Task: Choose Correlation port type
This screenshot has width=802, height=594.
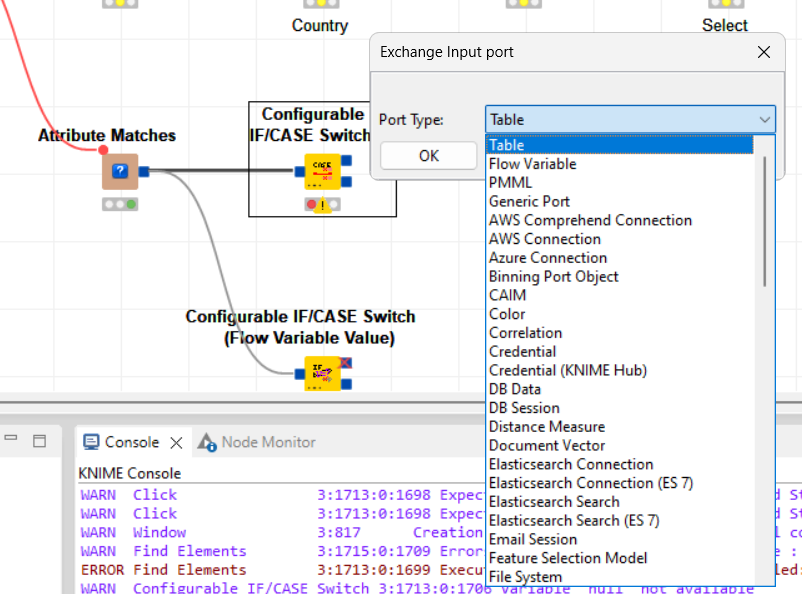Action: click(x=620, y=333)
